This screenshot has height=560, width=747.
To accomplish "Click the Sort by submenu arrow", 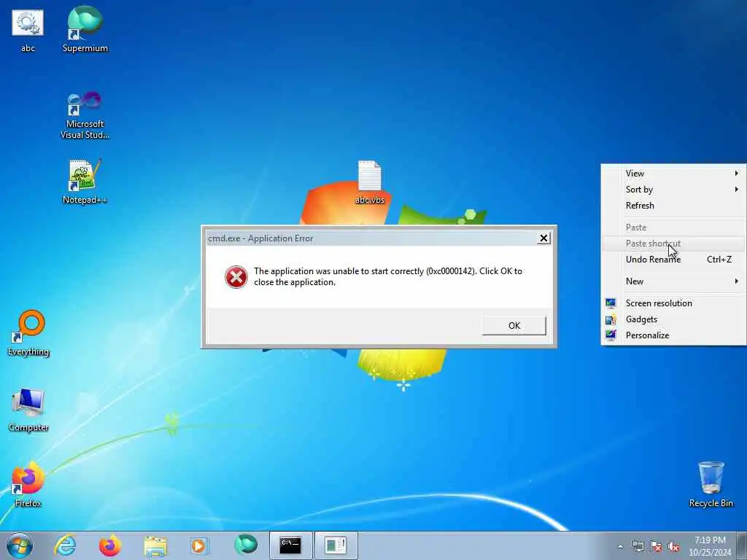I will point(737,190).
